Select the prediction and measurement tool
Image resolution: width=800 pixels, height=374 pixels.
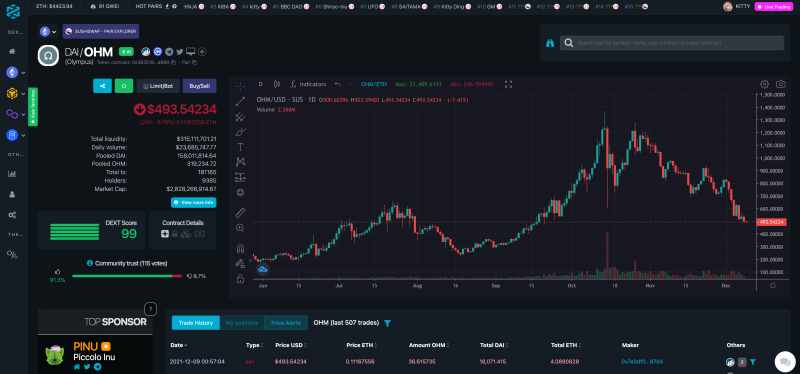tap(240, 177)
